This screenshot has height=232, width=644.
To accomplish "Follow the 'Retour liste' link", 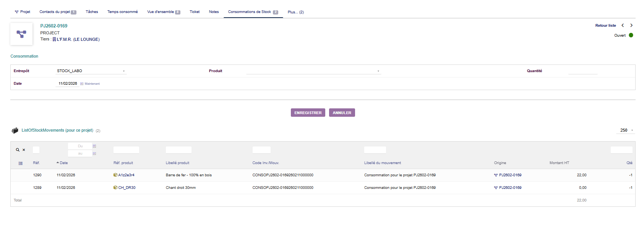I will click(x=605, y=26).
